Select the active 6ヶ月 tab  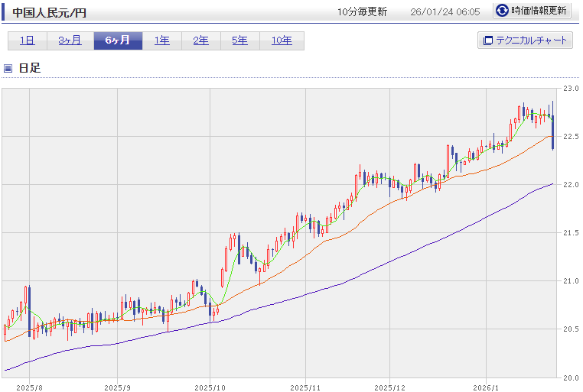pyautogui.click(x=118, y=40)
